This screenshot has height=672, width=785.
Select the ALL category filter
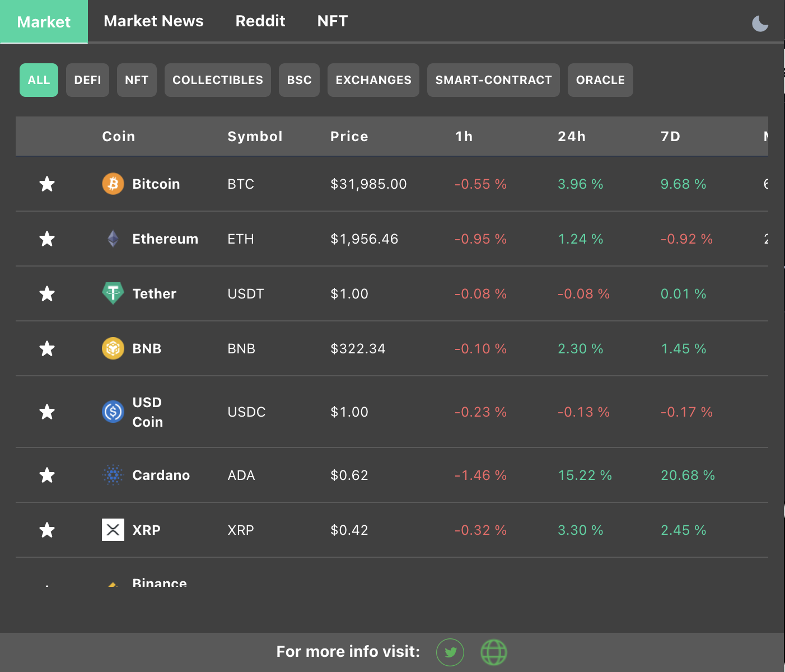(39, 80)
